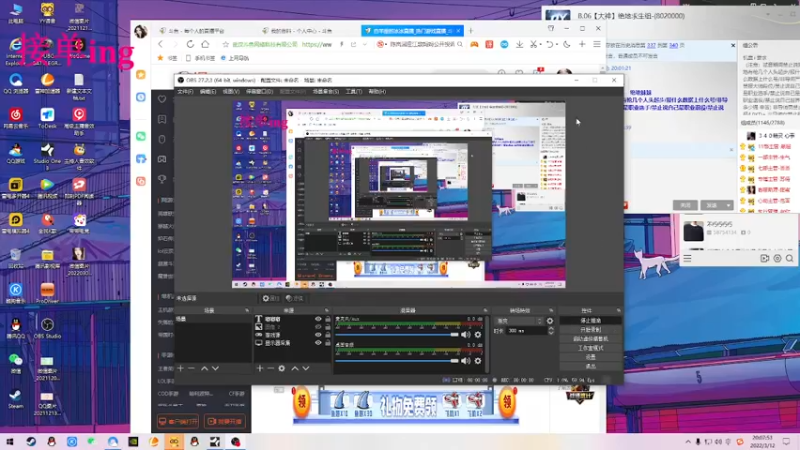
Task: Adjust microphone volume slider
Action: (397, 335)
